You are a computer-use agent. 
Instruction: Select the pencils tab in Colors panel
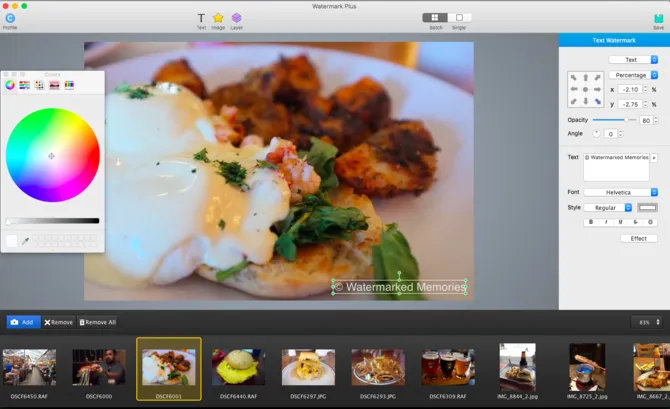(69, 85)
